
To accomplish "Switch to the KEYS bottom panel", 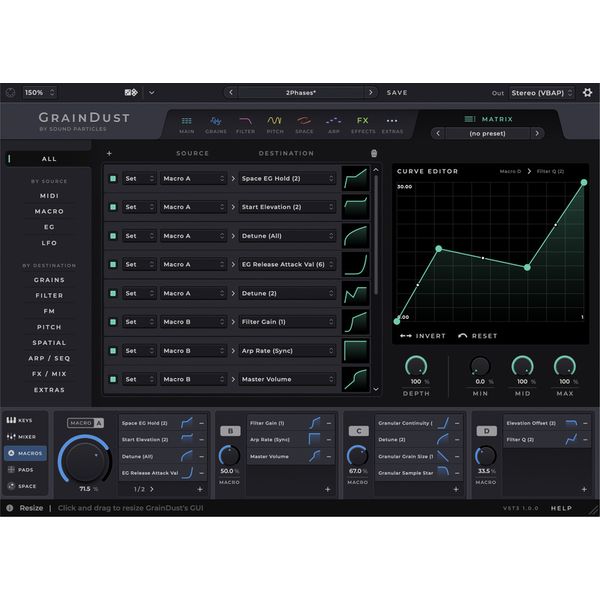I will [20, 420].
